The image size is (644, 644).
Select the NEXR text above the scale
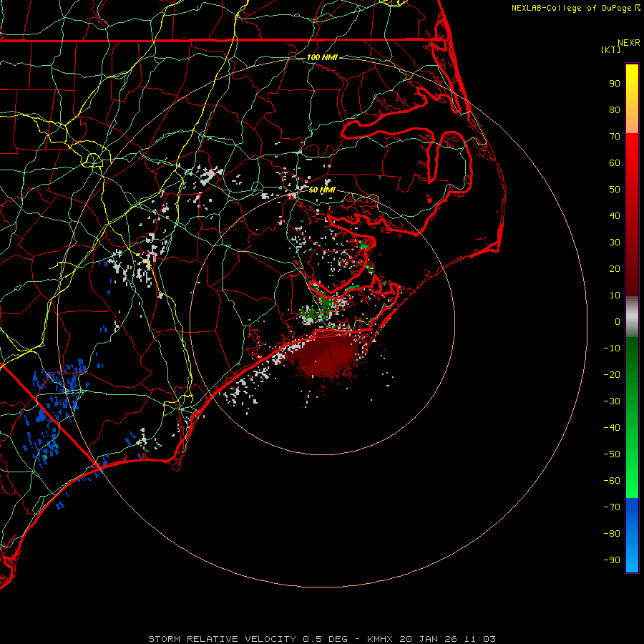tap(628, 43)
